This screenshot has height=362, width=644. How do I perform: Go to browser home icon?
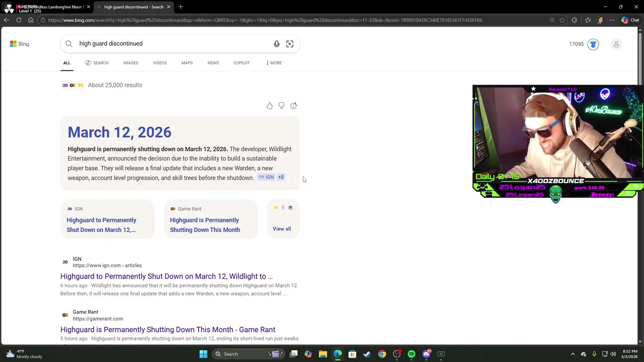pos(31,20)
